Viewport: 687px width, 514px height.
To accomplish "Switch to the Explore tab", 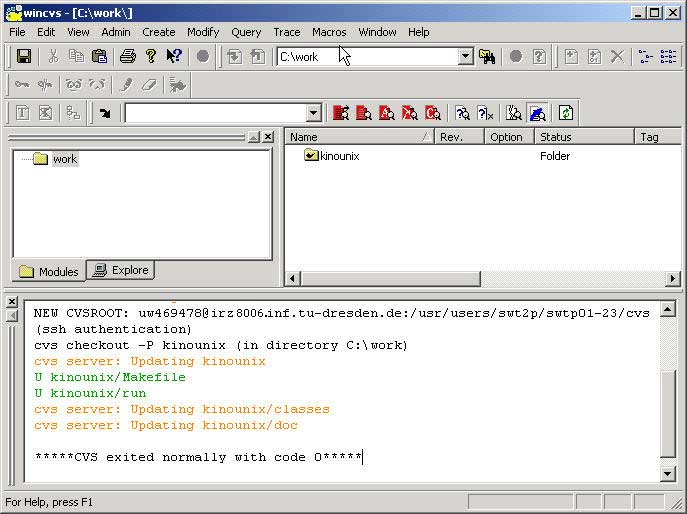I will (121, 270).
